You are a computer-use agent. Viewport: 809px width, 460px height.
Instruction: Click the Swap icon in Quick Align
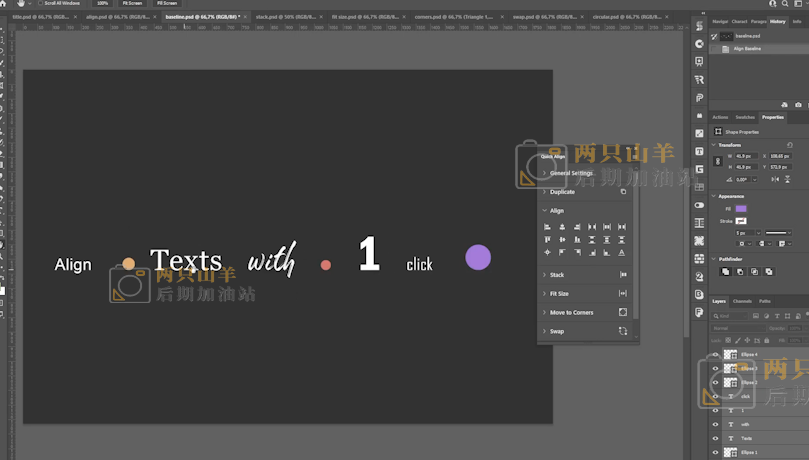click(623, 331)
